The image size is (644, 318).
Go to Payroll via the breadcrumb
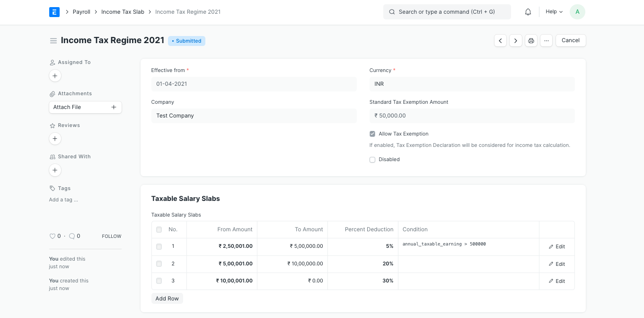81,12
